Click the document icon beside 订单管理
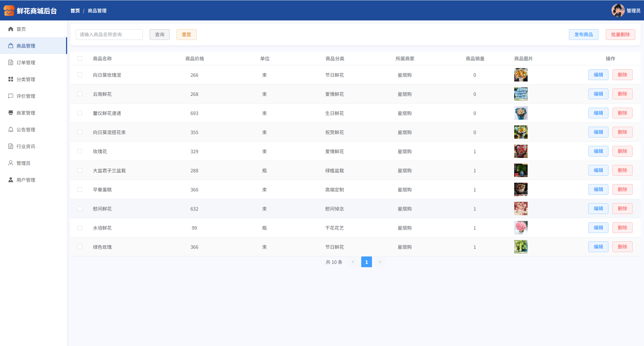The image size is (644, 346). click(x=11, y=63)
